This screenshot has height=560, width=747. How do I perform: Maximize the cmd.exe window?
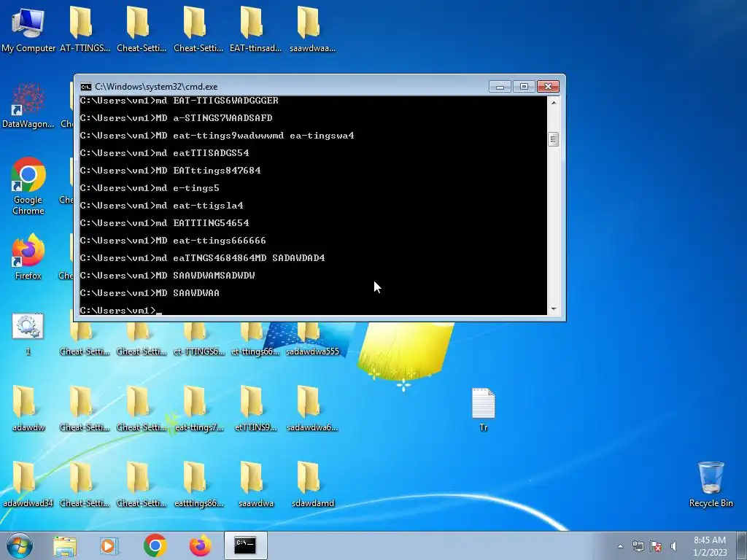tap(524, 87)
